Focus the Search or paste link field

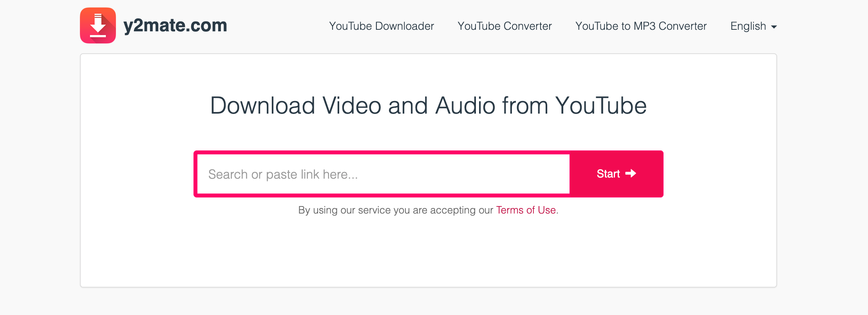pos(383,174)
